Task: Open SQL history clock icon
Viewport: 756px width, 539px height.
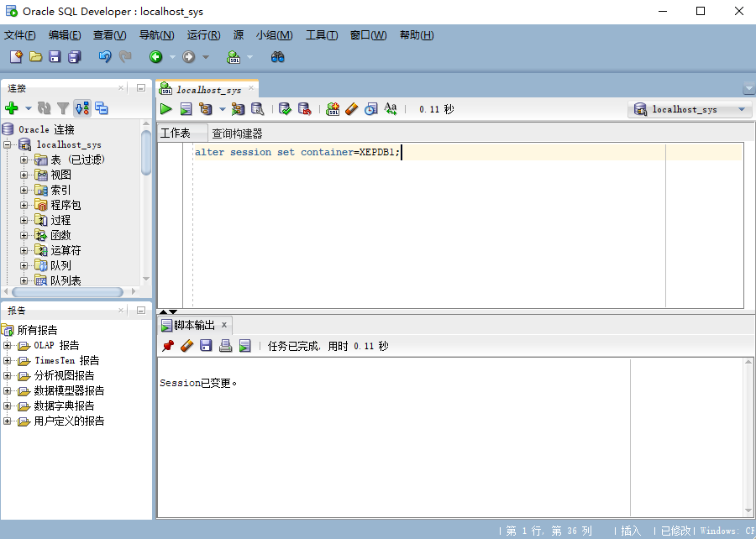Action: [x=370, y=109]
